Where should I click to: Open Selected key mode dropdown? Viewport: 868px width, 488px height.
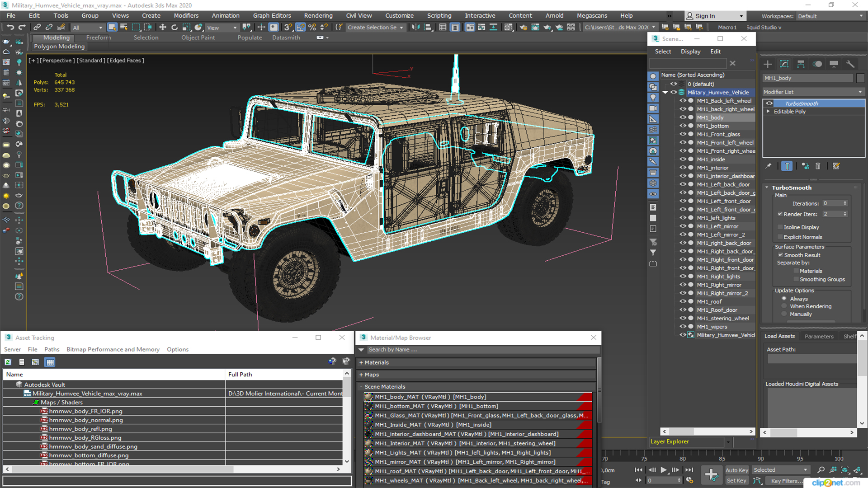[x=780, y=470]
